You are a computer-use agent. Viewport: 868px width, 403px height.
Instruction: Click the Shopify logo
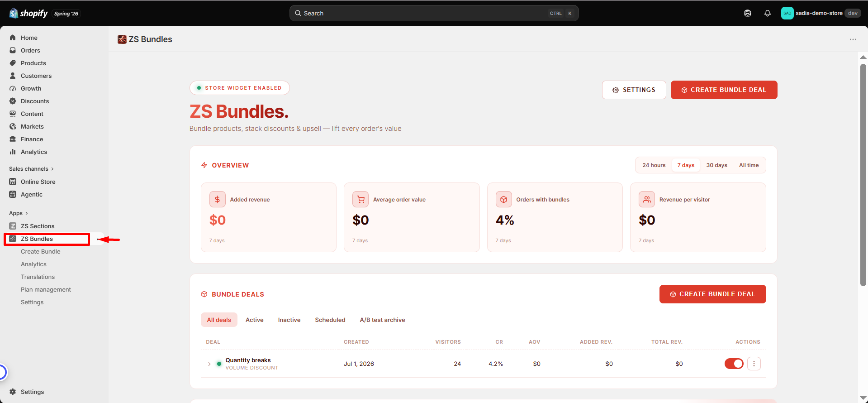pos(28,13)
